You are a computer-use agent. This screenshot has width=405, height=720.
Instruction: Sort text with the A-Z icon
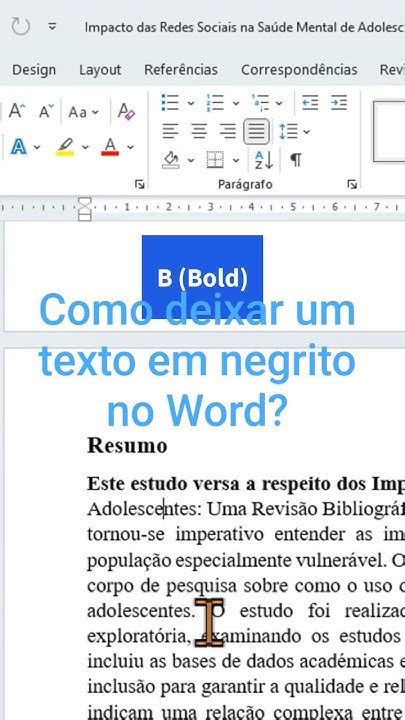click(x=264, y=160)
